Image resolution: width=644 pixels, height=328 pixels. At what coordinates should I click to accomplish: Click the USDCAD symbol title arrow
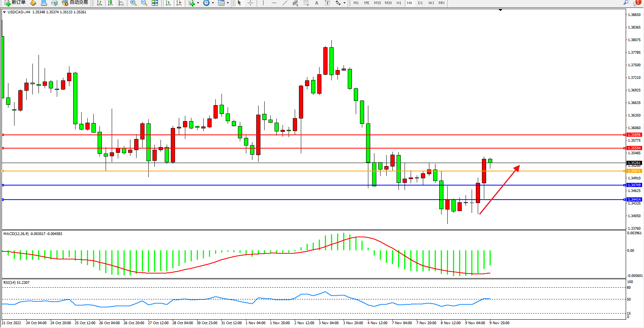tap(5, 12)
